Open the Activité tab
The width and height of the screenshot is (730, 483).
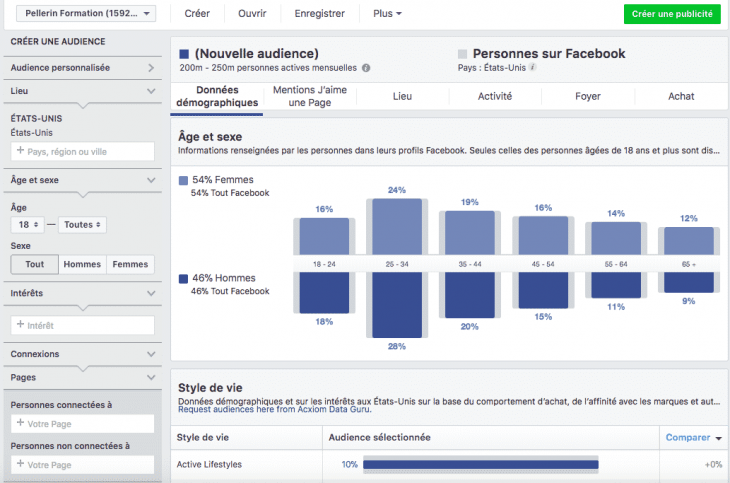pyautogui.click(x=495, y=97)
